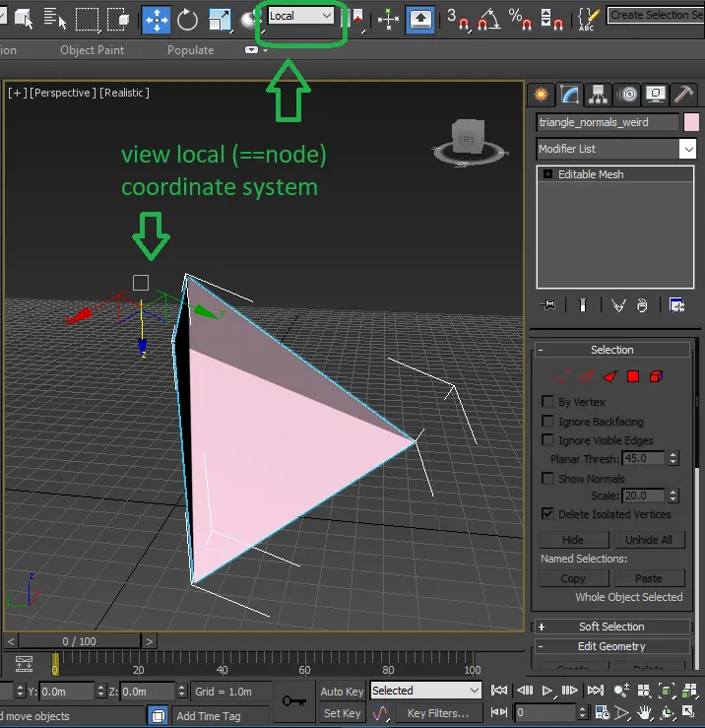Screen dimensions: 705x728
Task: Open Configure Modifier Sets icon
Action: coord(676,305)
